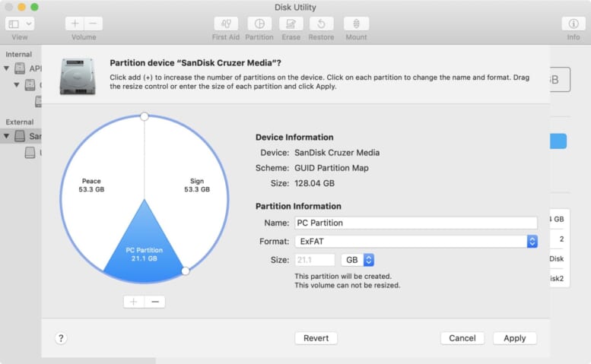Click the Internal sidebar heading
The height and width of the screenshot is (364, 591).
click(18, 54)
